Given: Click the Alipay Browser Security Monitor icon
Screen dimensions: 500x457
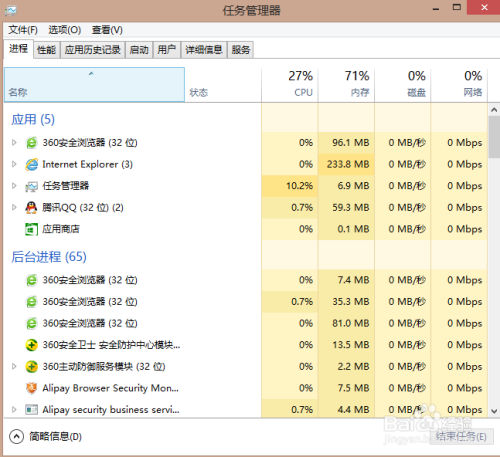Looking at the screenshot, I should point(32,388).
